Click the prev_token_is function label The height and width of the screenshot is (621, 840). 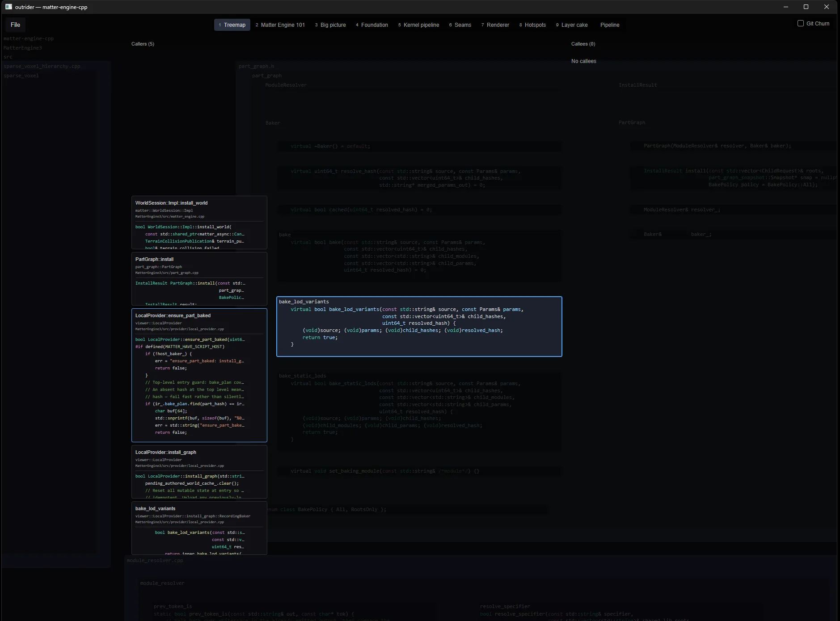[173, 606]
